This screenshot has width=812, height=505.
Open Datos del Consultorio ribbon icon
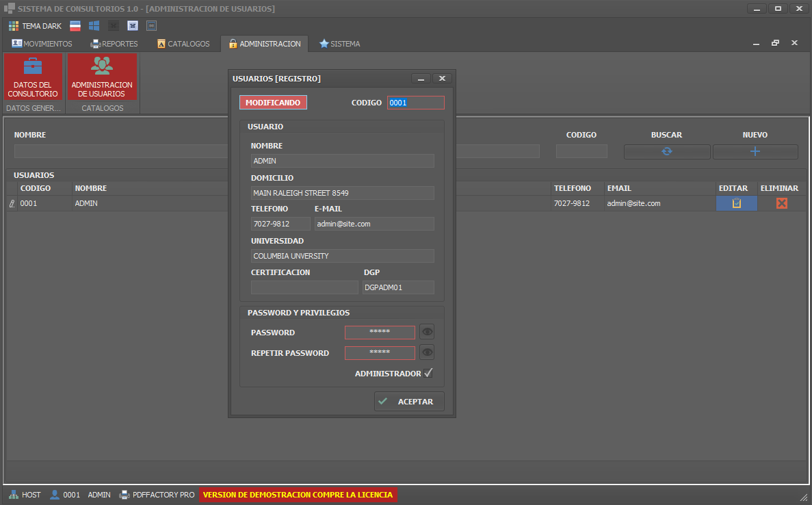pos(33,77)
